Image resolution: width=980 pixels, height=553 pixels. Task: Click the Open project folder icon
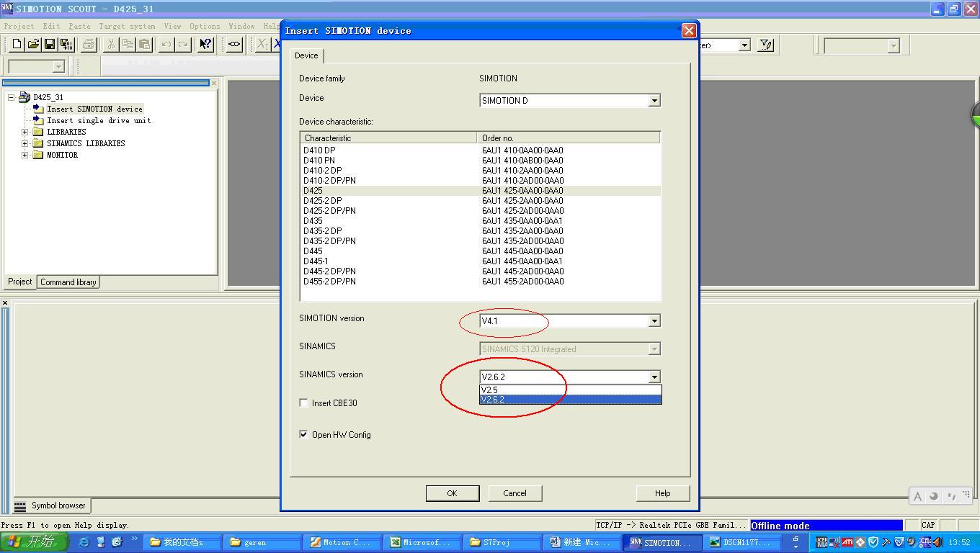point(33,45)
